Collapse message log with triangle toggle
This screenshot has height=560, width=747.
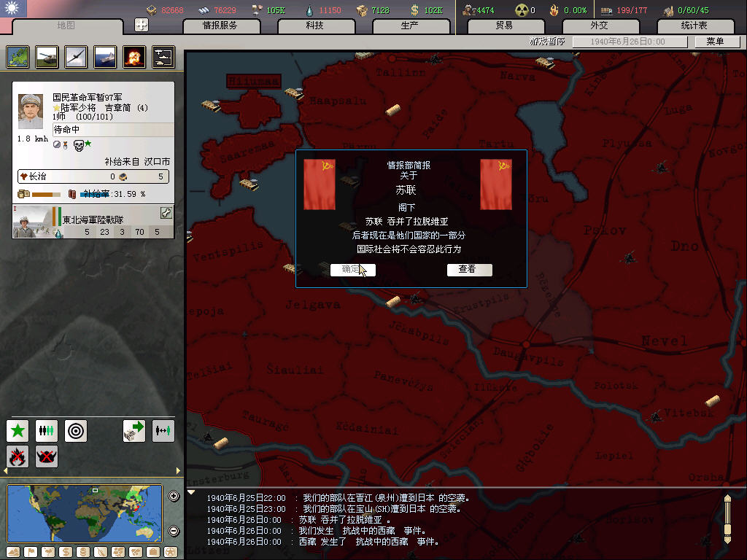point(192,492)
